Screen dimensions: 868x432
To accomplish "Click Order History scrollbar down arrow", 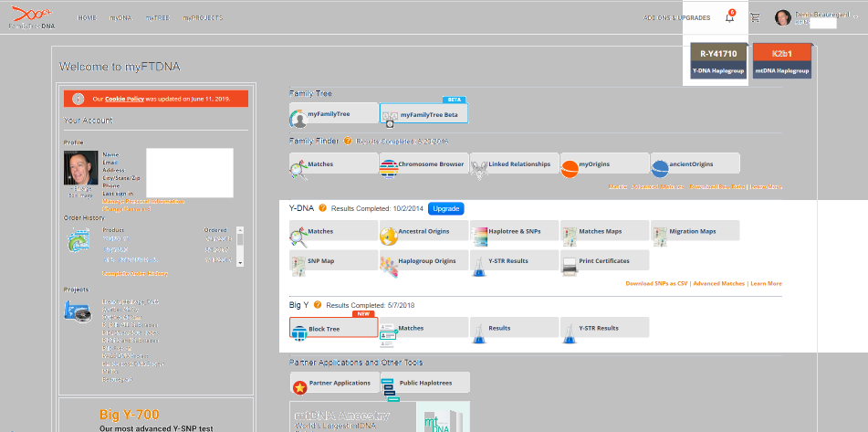I will (240, 262).
